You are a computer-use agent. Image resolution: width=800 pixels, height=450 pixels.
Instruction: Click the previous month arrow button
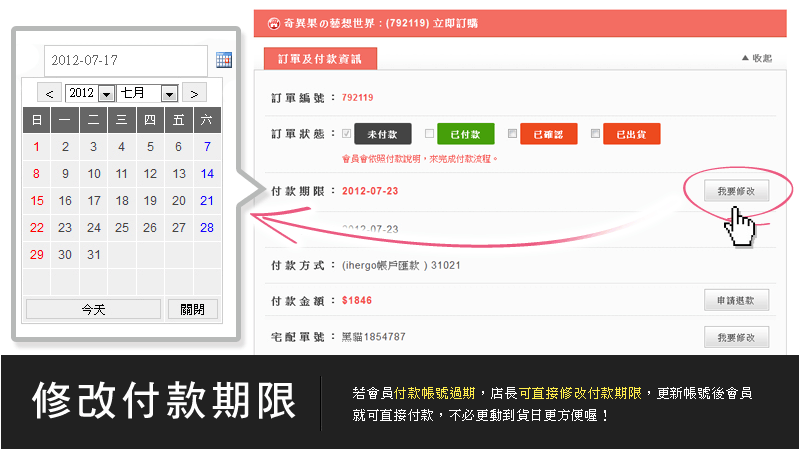pyautogui.click(x=49, y=93)
